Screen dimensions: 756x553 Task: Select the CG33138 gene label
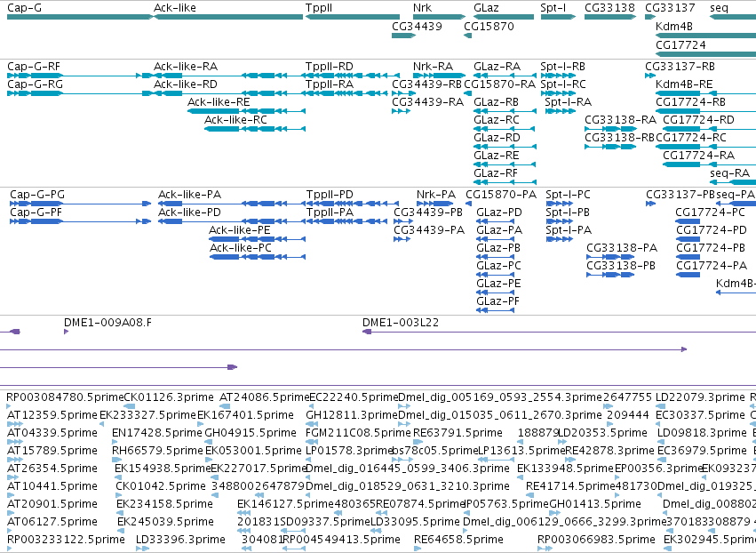click(610, 8)
